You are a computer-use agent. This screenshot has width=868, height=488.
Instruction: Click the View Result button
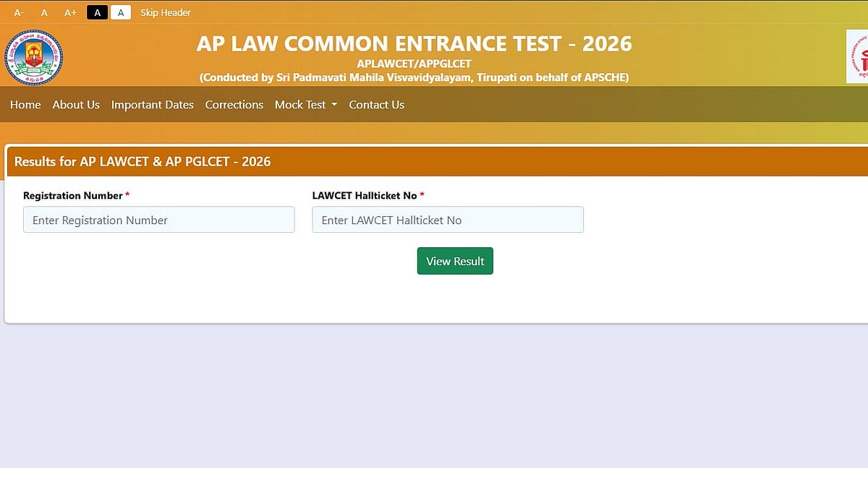(455, 261)
